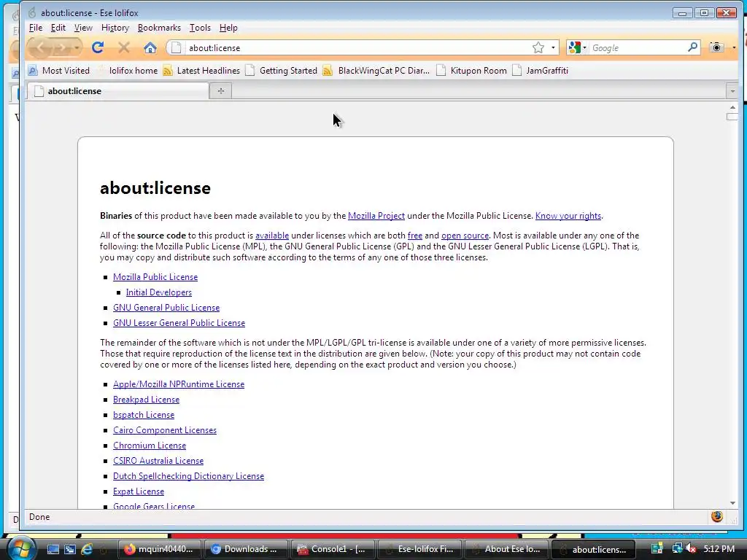Open the Tools menu

(x=200, y=28)
